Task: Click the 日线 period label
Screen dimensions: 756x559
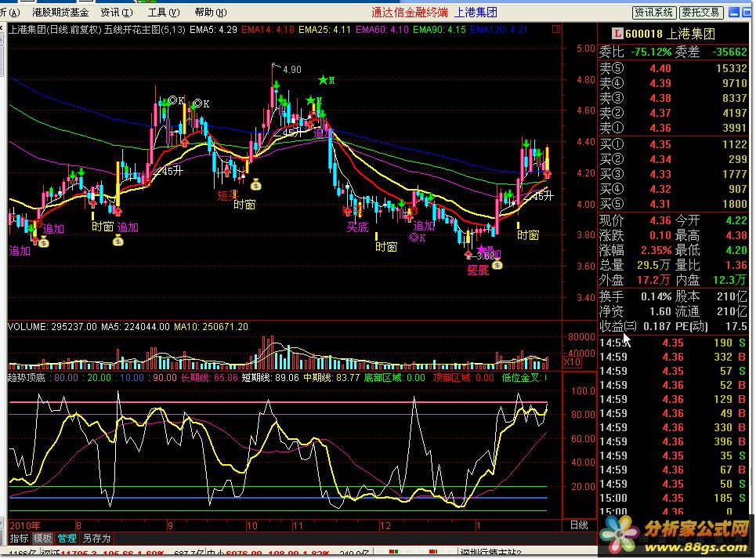Action: coord(579,525)
